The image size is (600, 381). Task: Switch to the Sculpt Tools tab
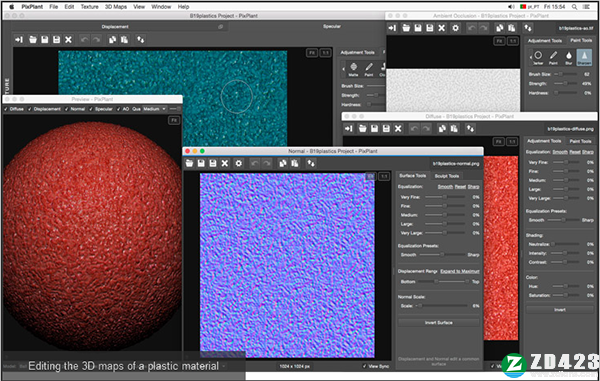tap(447, 176)
